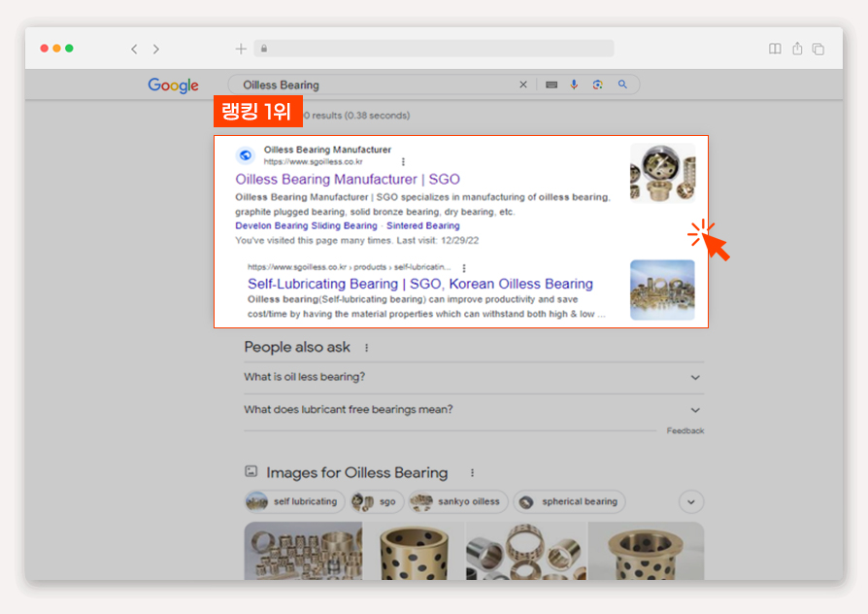The image size is (868, 614).
Task: Open the bookmarks reading list icon
Action: pos(775,49)
